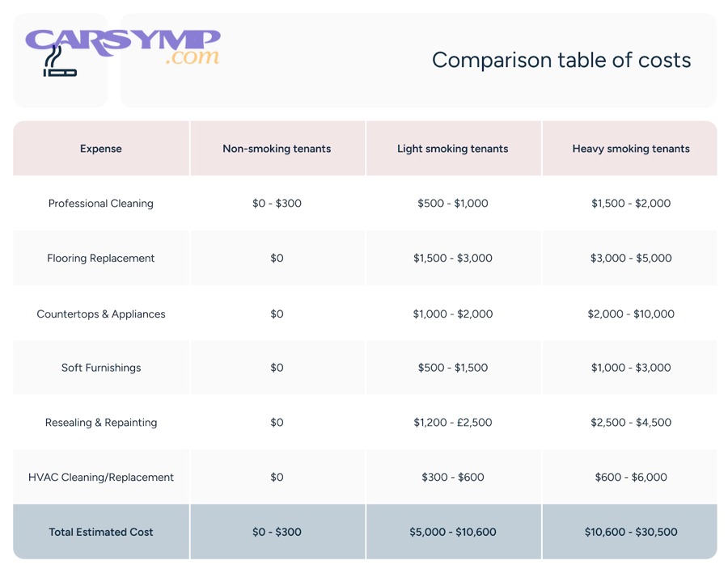Select the Countertops & Appliances row label
Image resolution: width=728 pixels, height=569 pixels.
(101, 314)
